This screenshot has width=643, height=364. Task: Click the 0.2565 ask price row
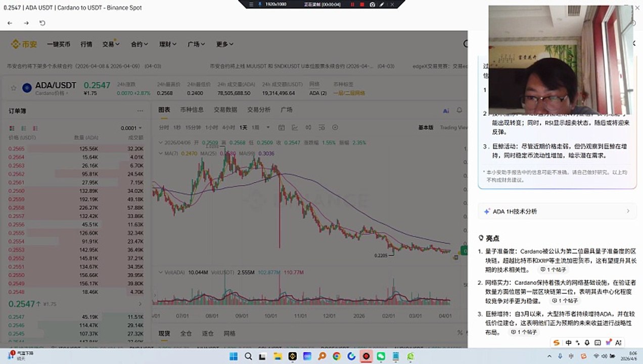76,149
